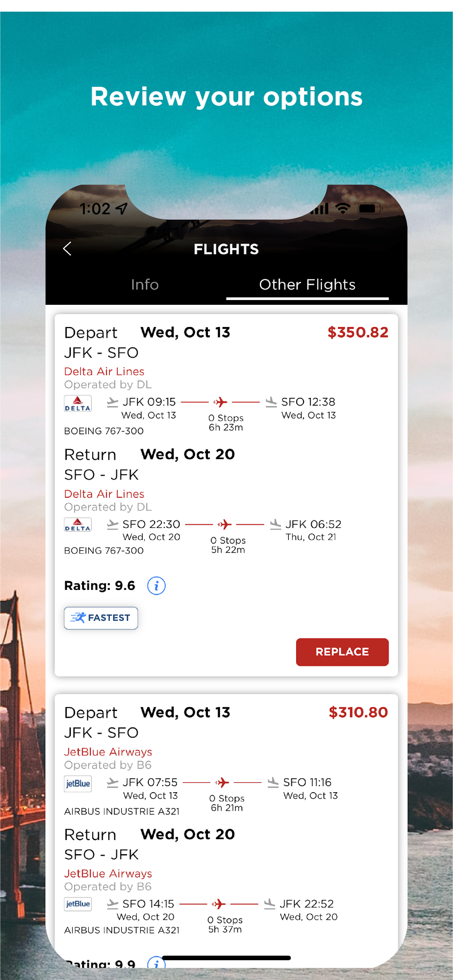Tap the jetBlue logo on departing flight
Image resolution: width=453 pixels, height=980 pixels.
pos(78,784)
